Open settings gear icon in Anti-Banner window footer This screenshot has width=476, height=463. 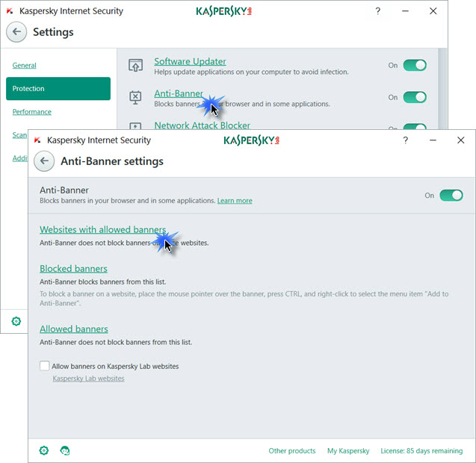[44, 450]
